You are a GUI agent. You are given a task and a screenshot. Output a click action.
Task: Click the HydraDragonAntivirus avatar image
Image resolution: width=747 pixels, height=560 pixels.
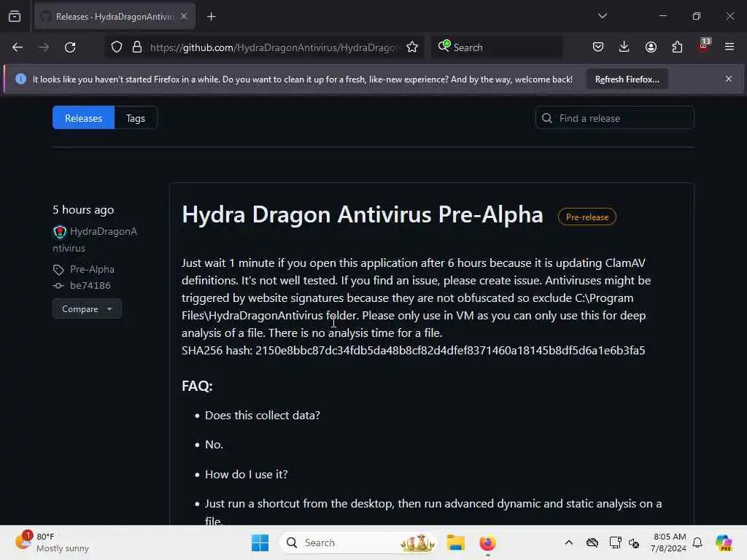60,232
